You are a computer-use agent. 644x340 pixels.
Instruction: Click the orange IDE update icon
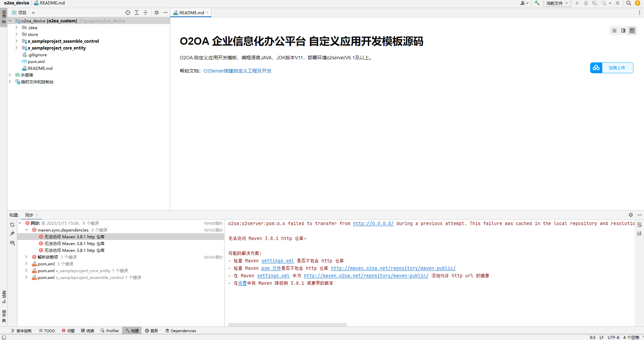click(x=638, y=3)
